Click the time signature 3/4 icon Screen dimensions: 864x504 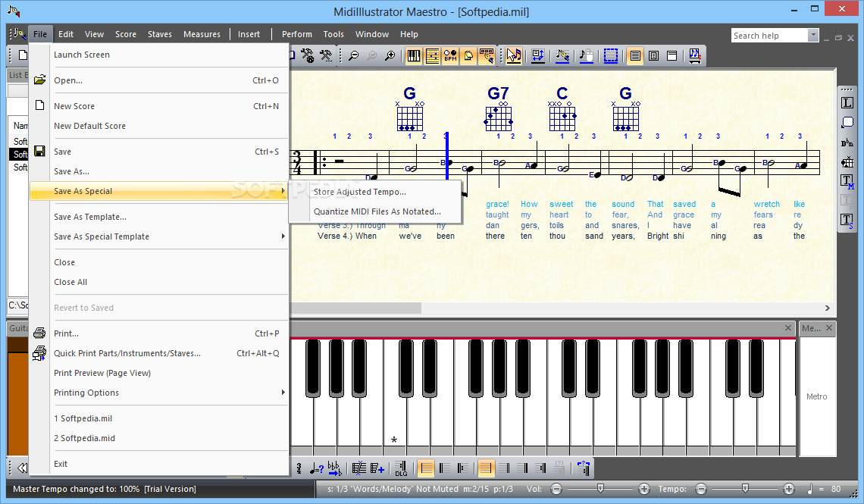coord(299,468)
